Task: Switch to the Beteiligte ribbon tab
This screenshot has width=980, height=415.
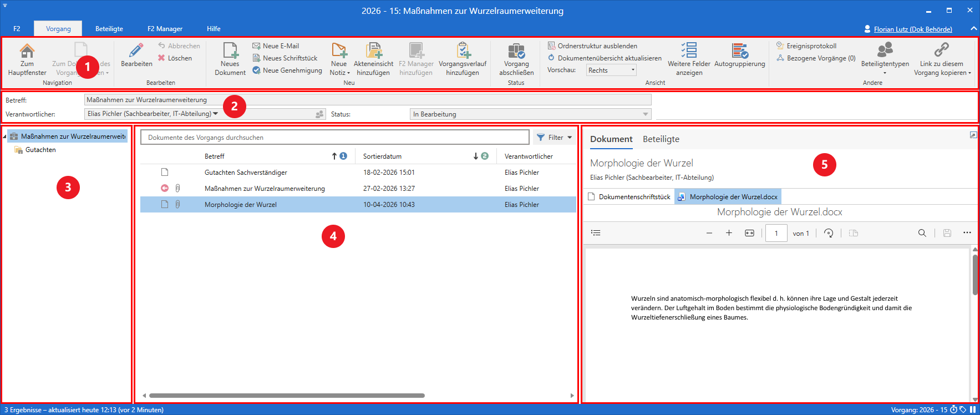Action: [109, 29]
